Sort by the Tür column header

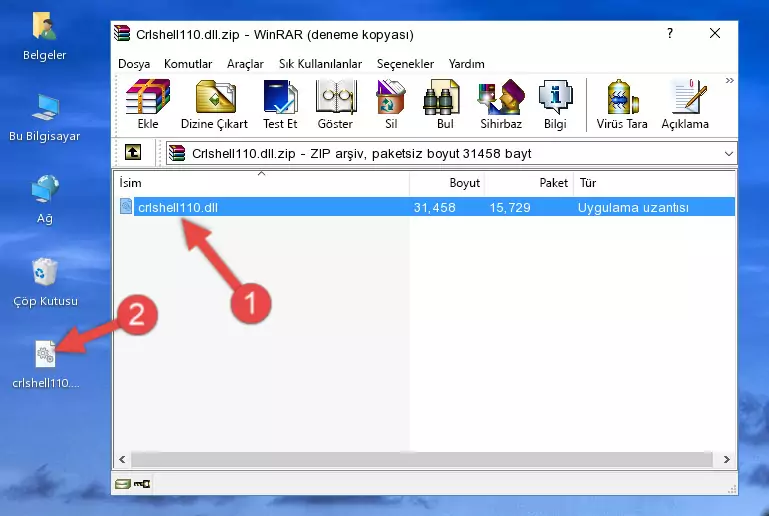pyautogui.click(x=654, y=183)
